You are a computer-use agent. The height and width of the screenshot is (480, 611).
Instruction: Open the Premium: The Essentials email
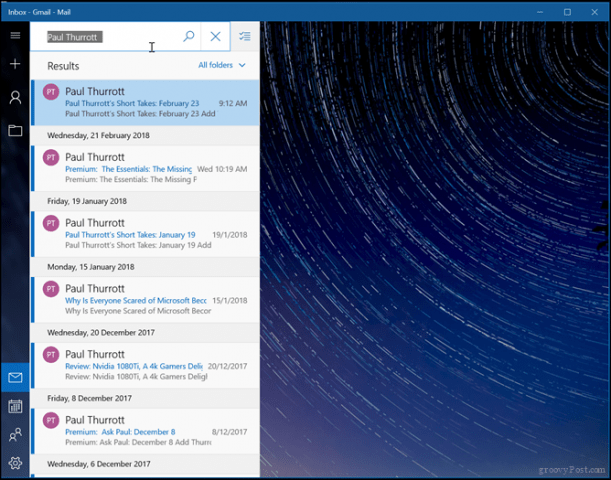(x=145, y=168)
